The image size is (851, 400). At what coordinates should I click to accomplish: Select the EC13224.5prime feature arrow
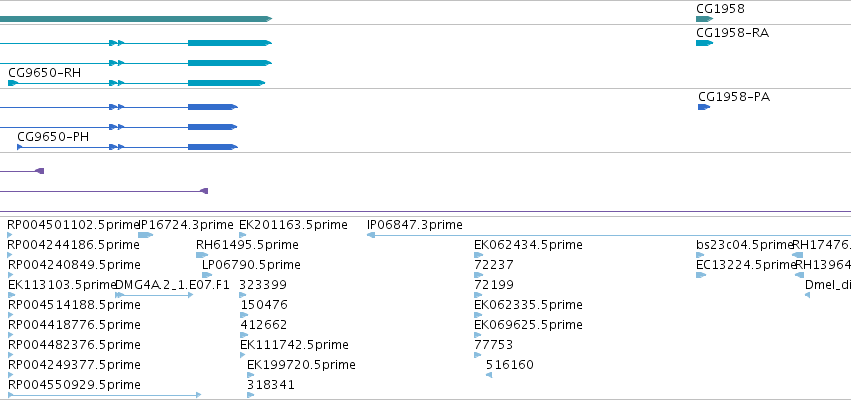coord(701,275)
